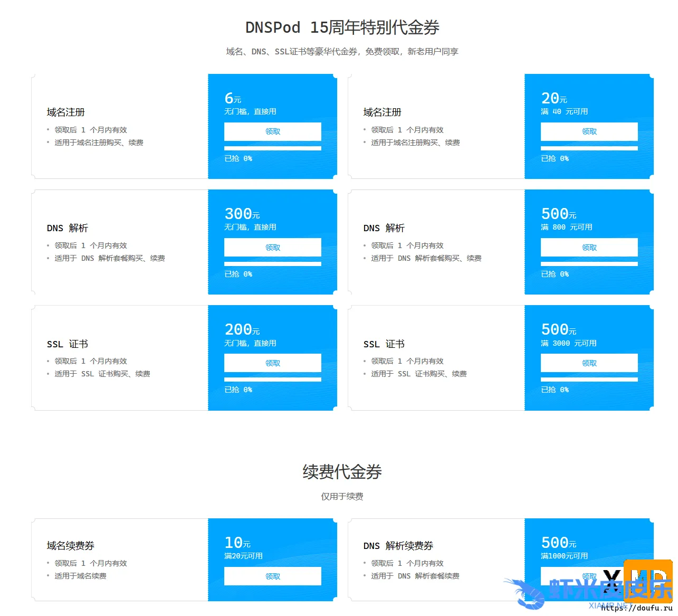Click '满 3000 元可用' condition text

click(x=569, y=344)
